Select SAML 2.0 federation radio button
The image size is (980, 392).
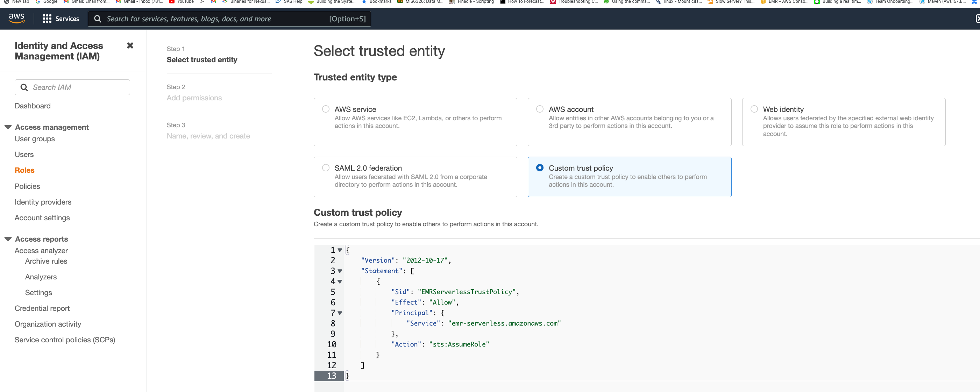[x=326, y=168]
